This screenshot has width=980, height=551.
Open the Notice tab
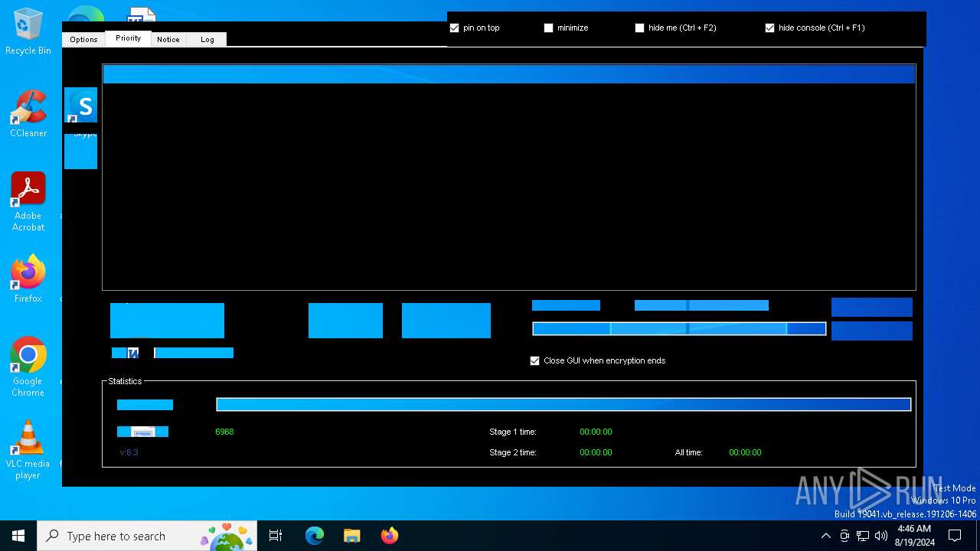click(x=168, y=39)
